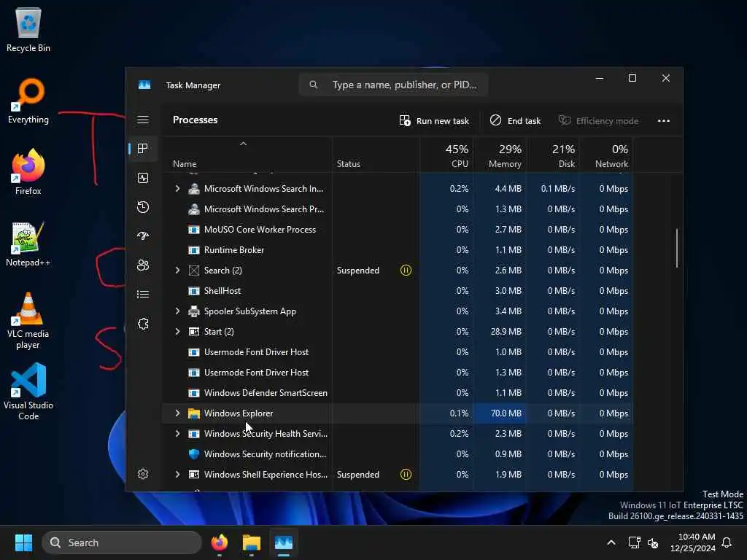747x560 pixels.
Task: Click the Efficiency mode button
Action: coord(598,121)
